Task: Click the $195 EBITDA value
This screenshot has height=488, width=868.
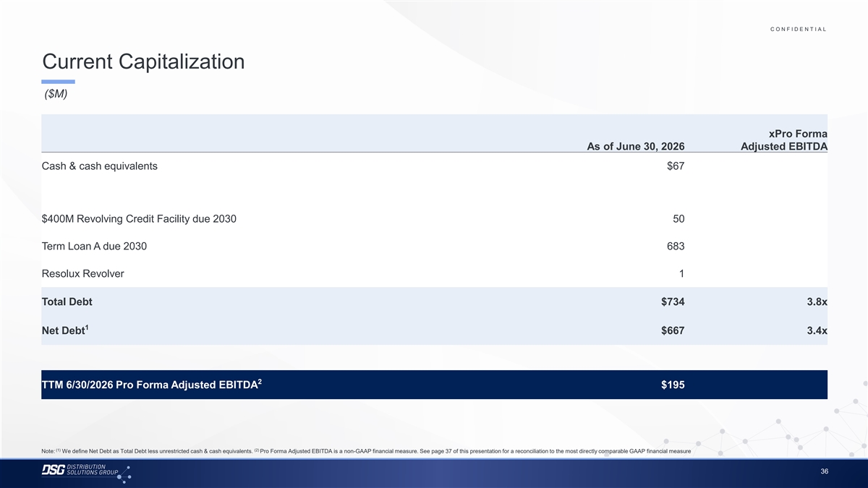Action: point(673,385)
